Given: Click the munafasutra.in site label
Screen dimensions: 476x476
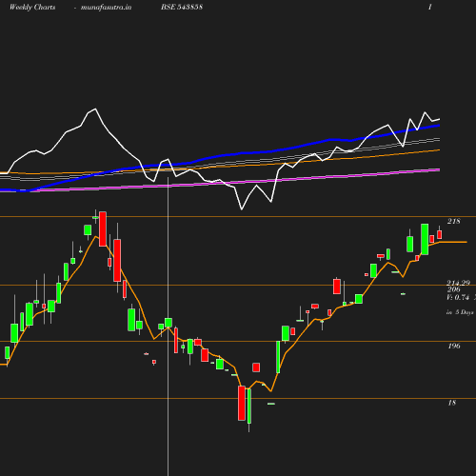Looking at the screenshot, I should pos(106,8).
